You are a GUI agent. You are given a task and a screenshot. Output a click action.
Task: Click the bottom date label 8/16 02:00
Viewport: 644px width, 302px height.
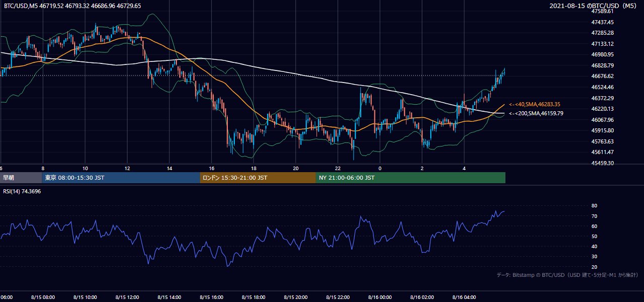click(x=422, y=297)
